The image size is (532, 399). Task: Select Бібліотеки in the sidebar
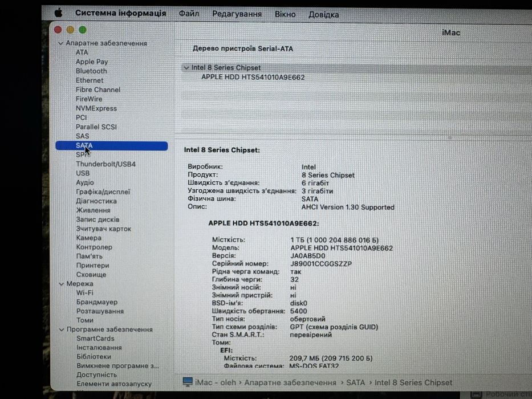pos(94,357)
